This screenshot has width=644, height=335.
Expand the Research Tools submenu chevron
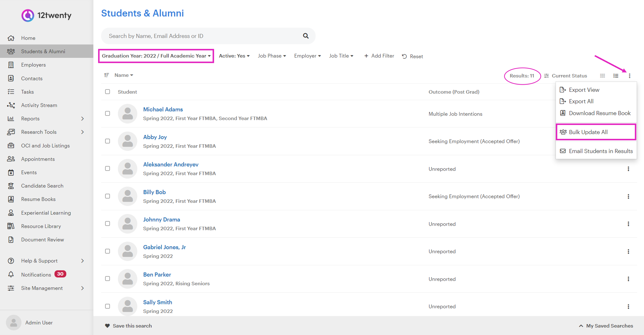pos(82,132)
